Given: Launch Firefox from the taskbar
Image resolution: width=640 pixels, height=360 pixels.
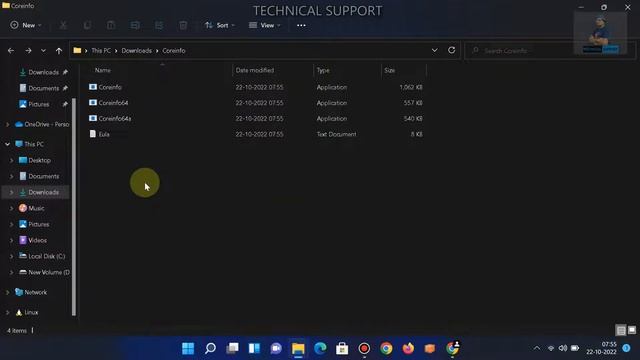Looking at the screenshot, I should coord(408,348).
